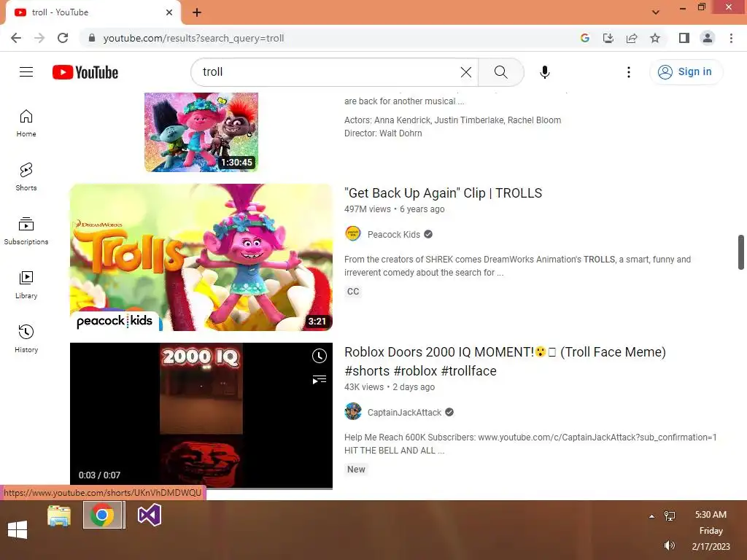Show hidden system tray icons

point(651,516)
